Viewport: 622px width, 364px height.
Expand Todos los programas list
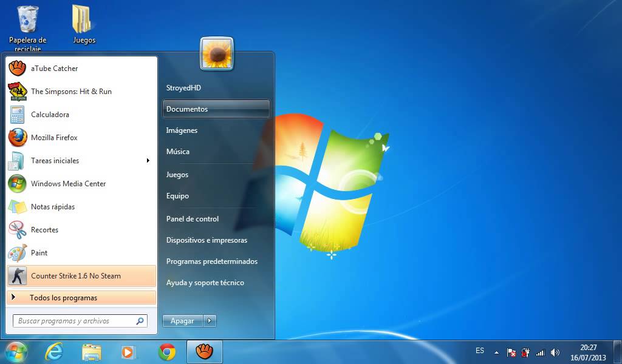(81, 298)
